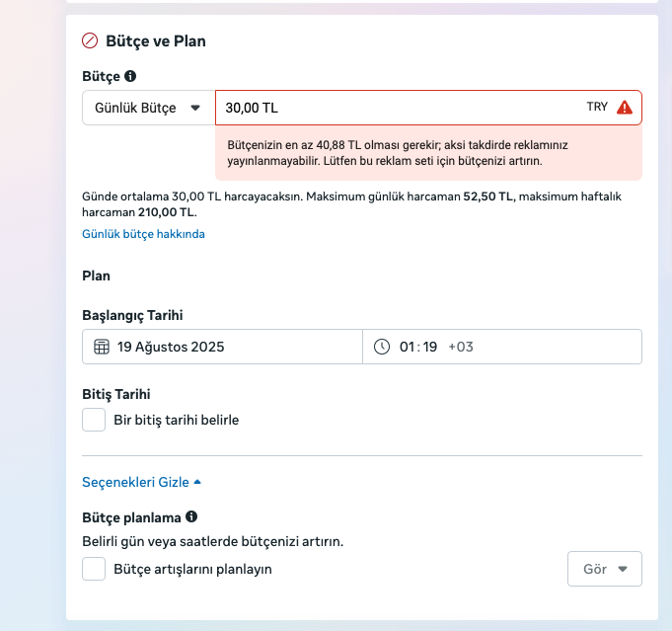Click the red warning triangle in budget field
The width and height of the screenshot is (672, 631).
[x=624, y=108]
